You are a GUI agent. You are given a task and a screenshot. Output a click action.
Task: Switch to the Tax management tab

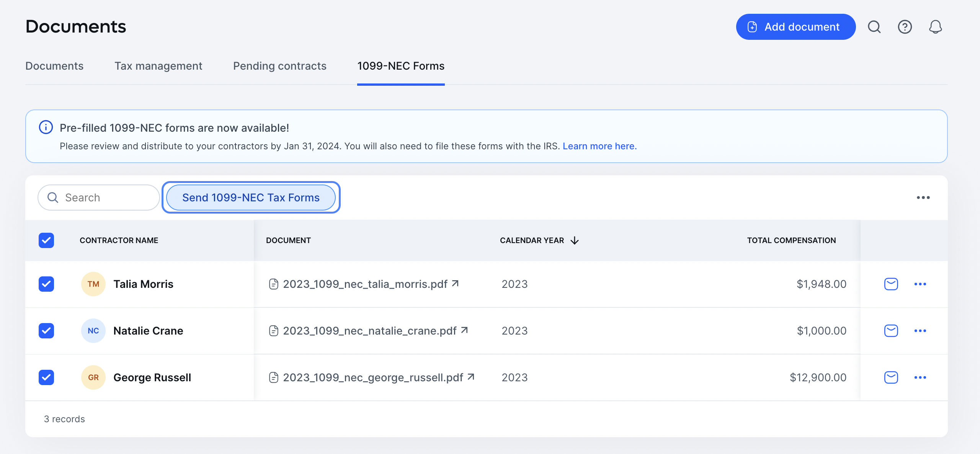coord(158,66)
